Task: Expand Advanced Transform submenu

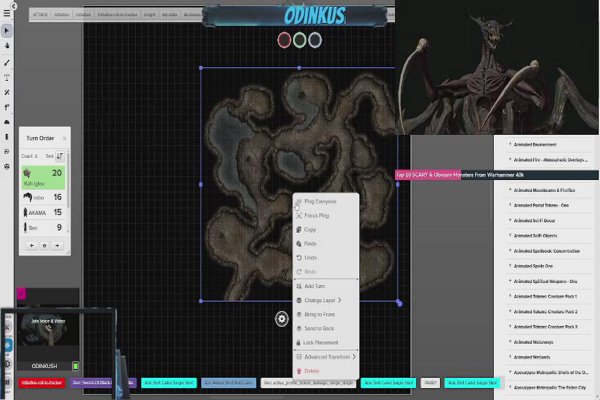Action: coord(326,357)
